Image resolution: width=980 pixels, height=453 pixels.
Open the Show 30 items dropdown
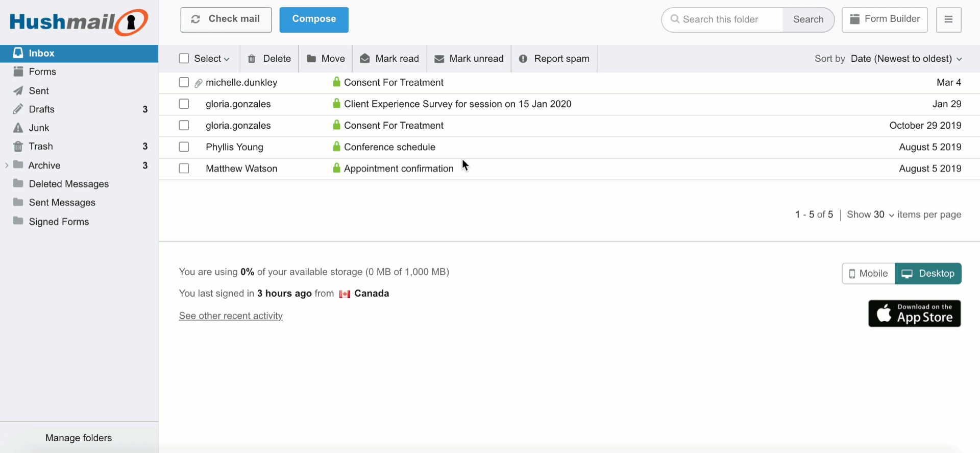[870, 214]
